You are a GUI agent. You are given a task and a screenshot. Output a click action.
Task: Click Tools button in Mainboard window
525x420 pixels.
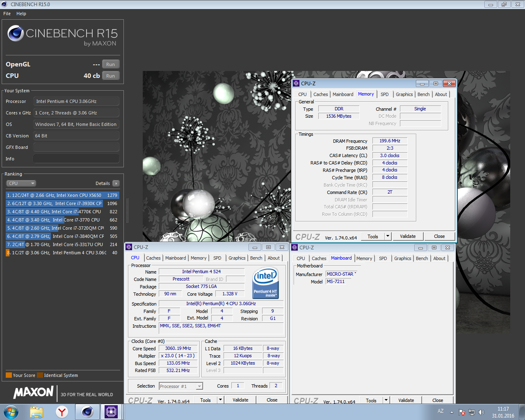[371, 400]
